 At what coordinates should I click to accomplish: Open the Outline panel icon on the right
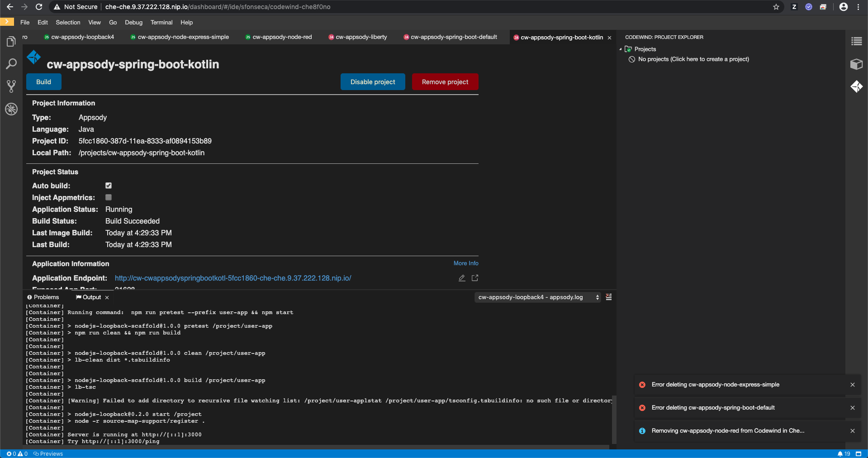856,41
